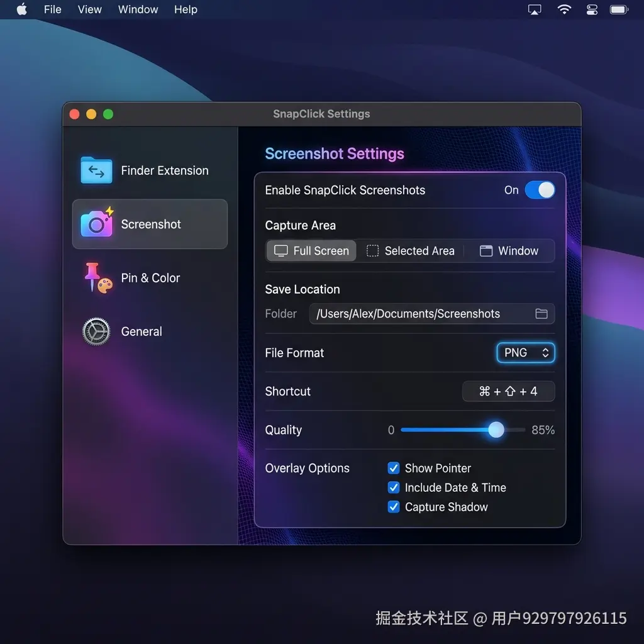Uncheck the Capture Shadow checkbox
The image size is (644, 644).
(394, 507)
